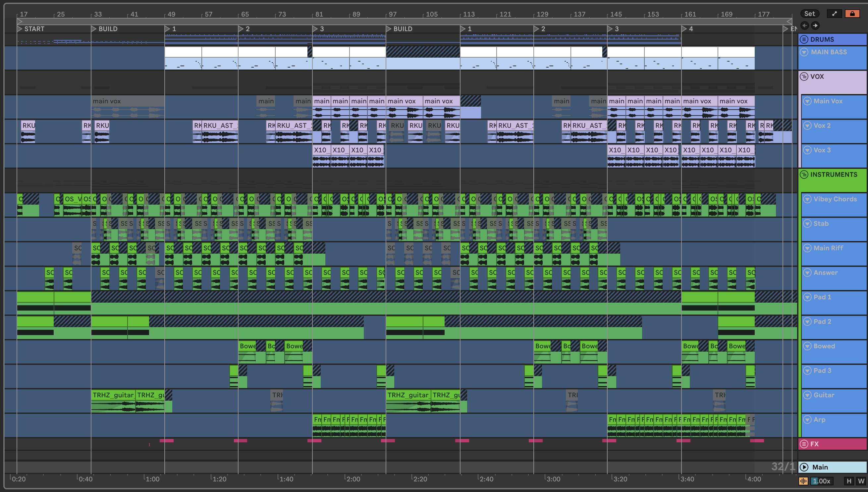
Task: Collapse the Guitar track
Action: click(x=807, y=395)
